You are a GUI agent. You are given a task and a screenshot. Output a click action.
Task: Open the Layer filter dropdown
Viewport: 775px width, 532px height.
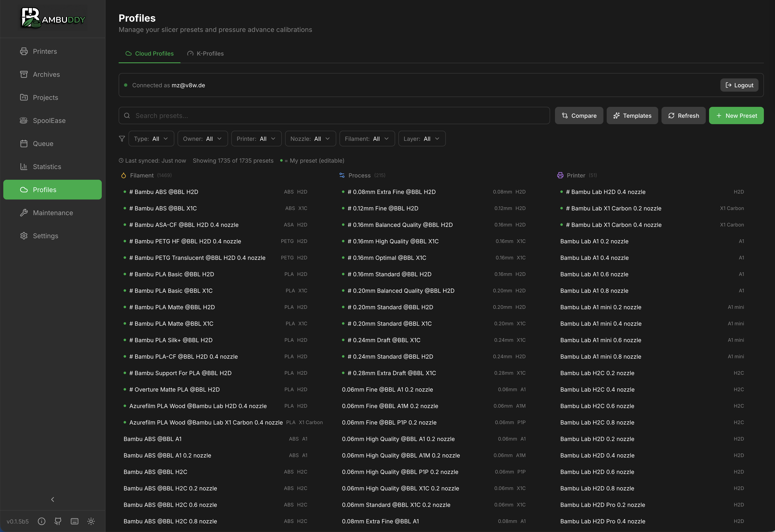tap(421, 139)
